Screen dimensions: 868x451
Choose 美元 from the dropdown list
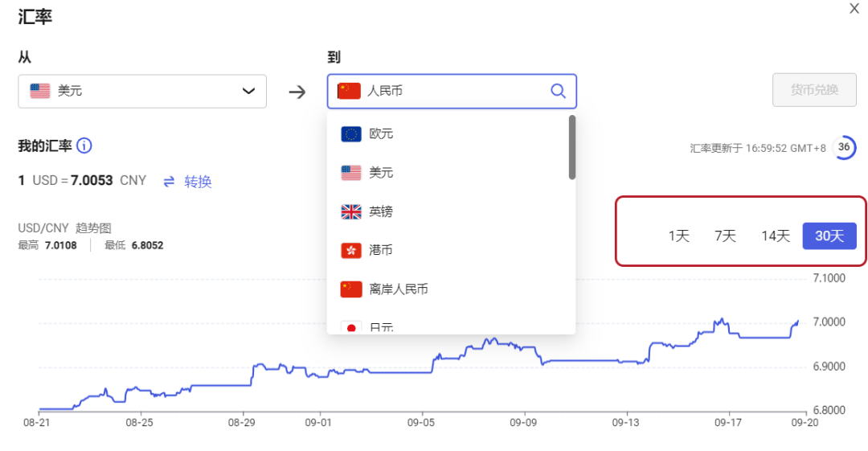[381, 173]
